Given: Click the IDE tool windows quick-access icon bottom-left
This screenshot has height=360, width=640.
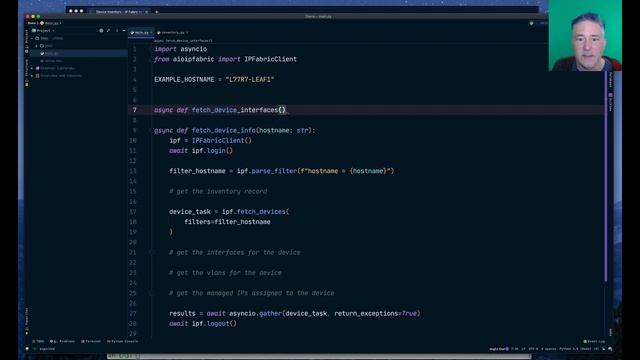Looking at the screenshot, I should click(x=27, y=349).
